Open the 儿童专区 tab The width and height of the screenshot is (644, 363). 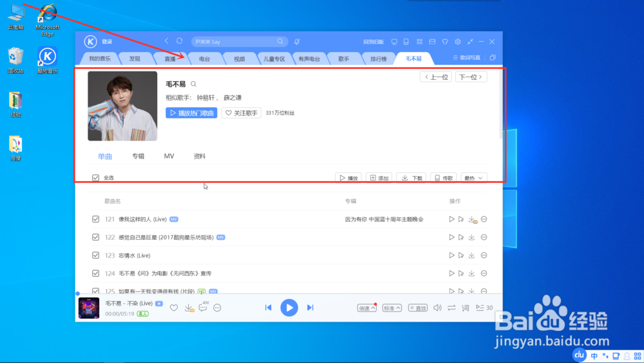(x=274, y=59)
